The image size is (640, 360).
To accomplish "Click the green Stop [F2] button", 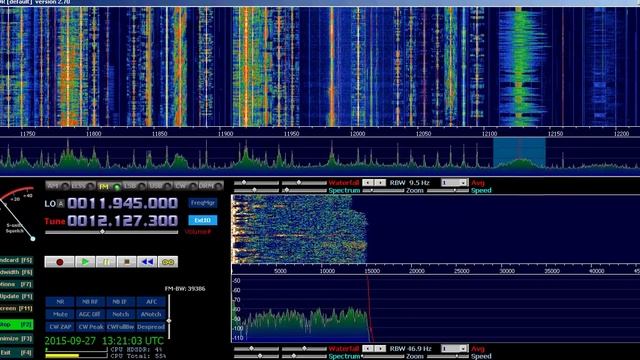I will pyautogui.click(x=16, y=325).
